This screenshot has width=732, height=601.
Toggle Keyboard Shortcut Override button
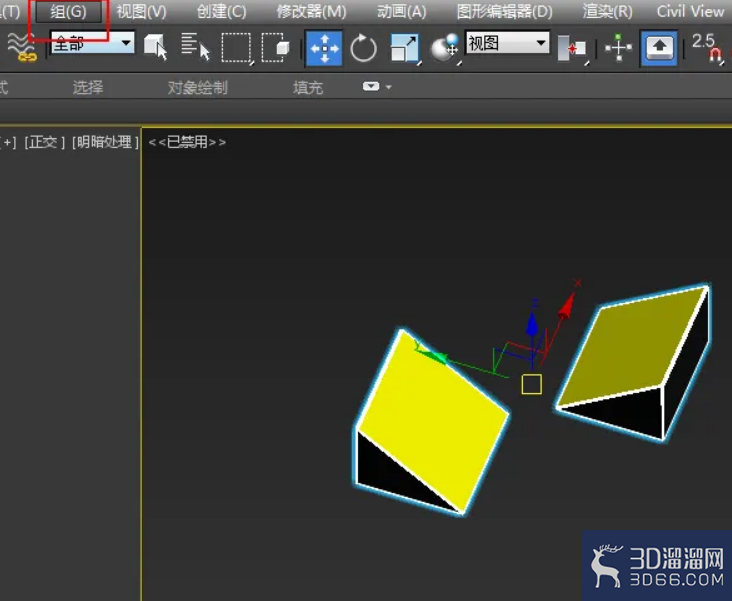click(x=659, y=48)
